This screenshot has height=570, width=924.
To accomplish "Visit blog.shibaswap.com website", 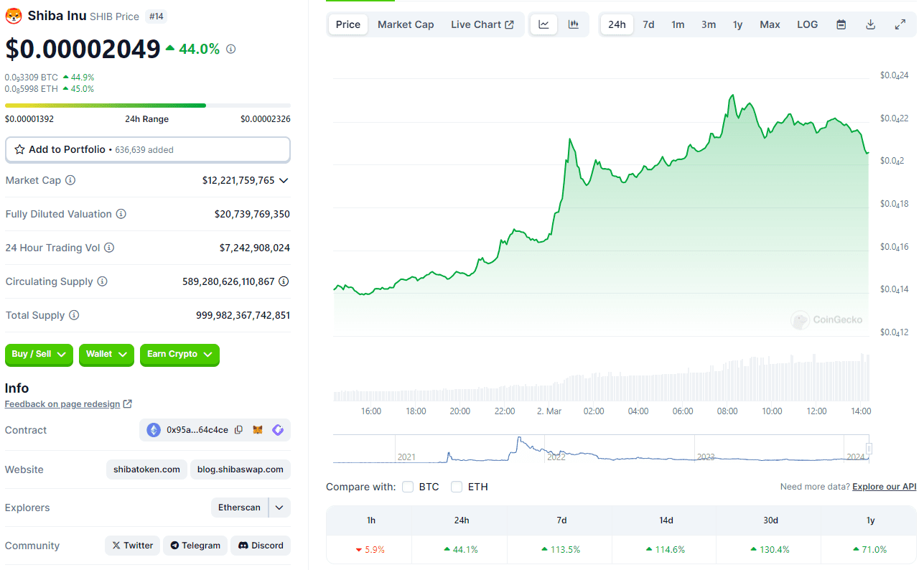I will point(241,469).
